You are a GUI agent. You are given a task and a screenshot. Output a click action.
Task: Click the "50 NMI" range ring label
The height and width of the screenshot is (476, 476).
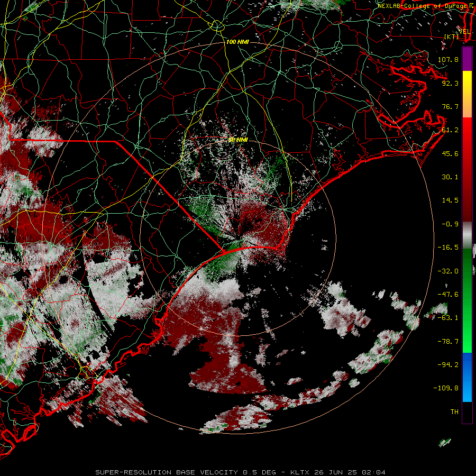(x=239, y=140)
